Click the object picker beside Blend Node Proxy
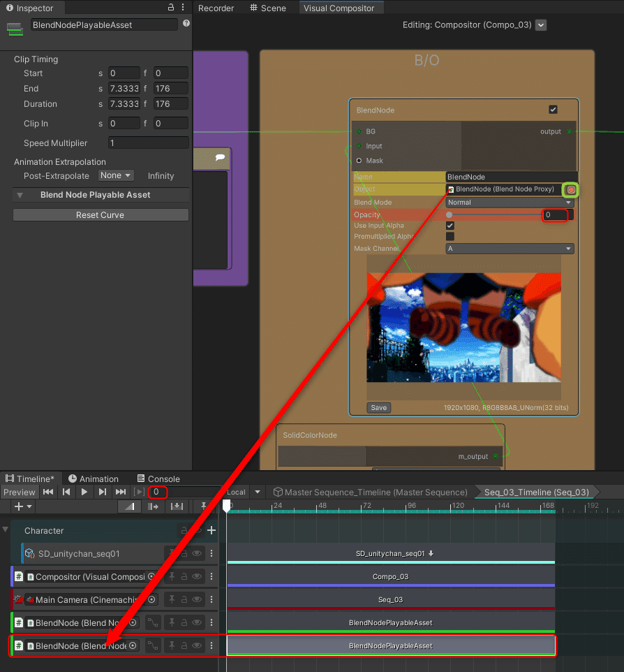The height and width of the screenshot is (672, 624). click(570, 189)
